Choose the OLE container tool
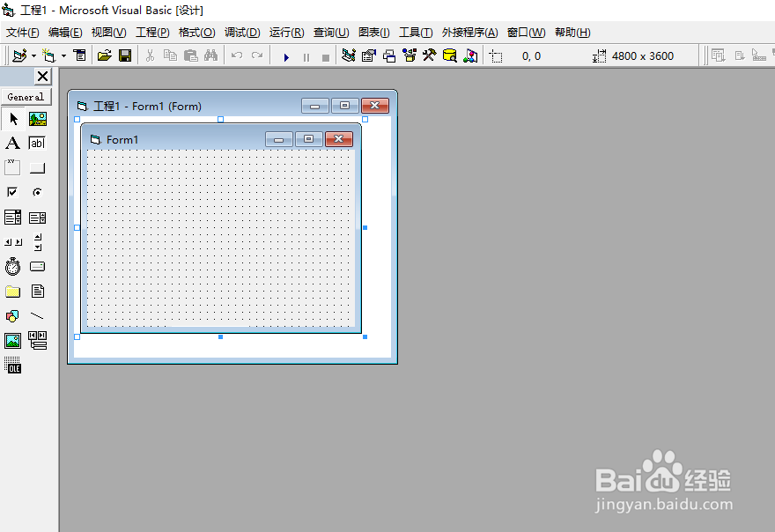775x532 pixels. pyautogui.click(x=13, y=366)
